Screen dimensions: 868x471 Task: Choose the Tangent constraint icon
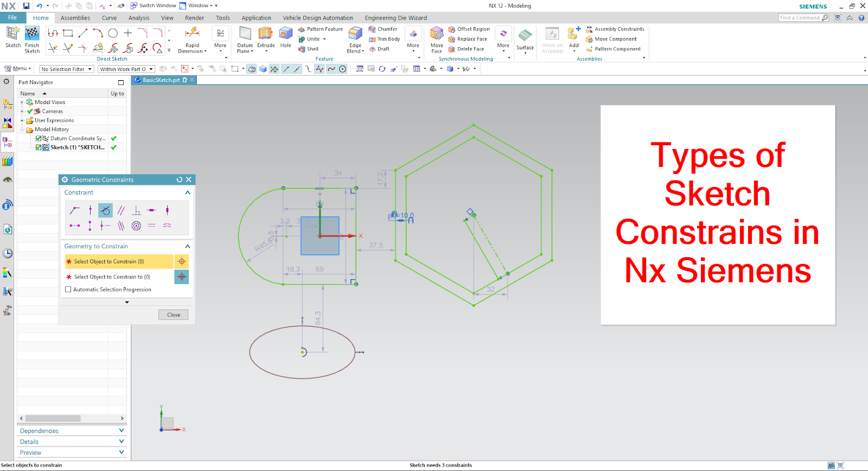[x=105, y=210]
